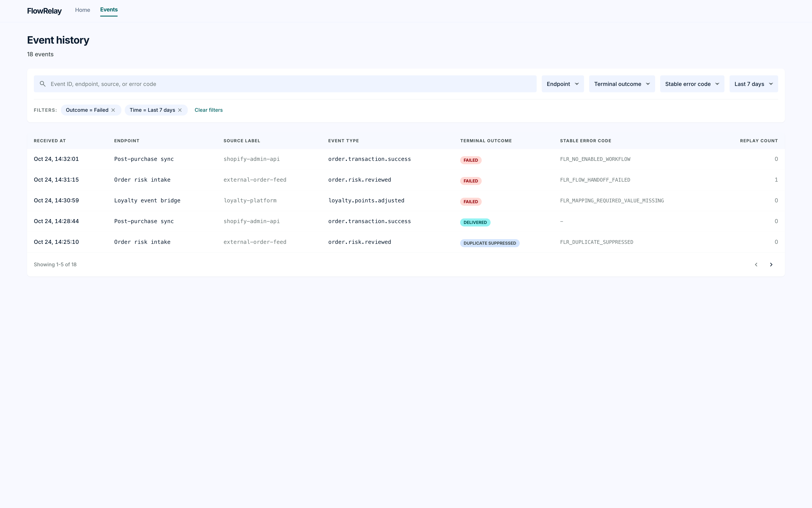Viewport: 812px width, 508px height.
Task: Click the 18 events count text
Action: coord(40,54)
